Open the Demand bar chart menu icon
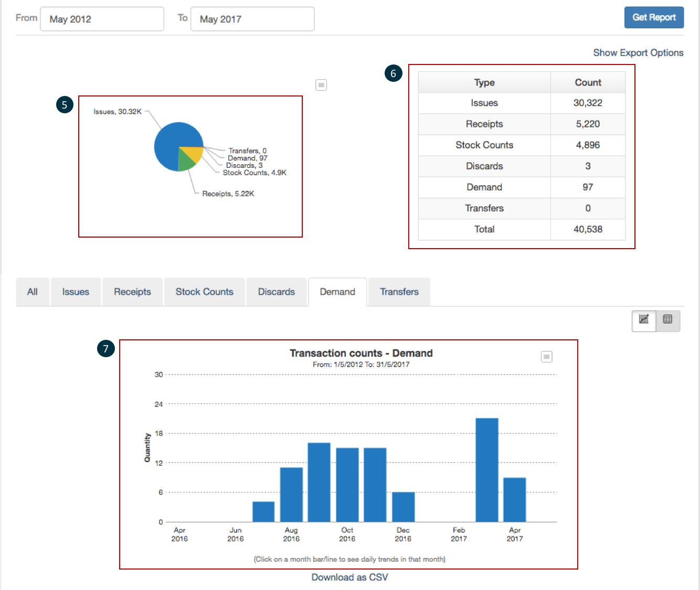 point(546,357)
